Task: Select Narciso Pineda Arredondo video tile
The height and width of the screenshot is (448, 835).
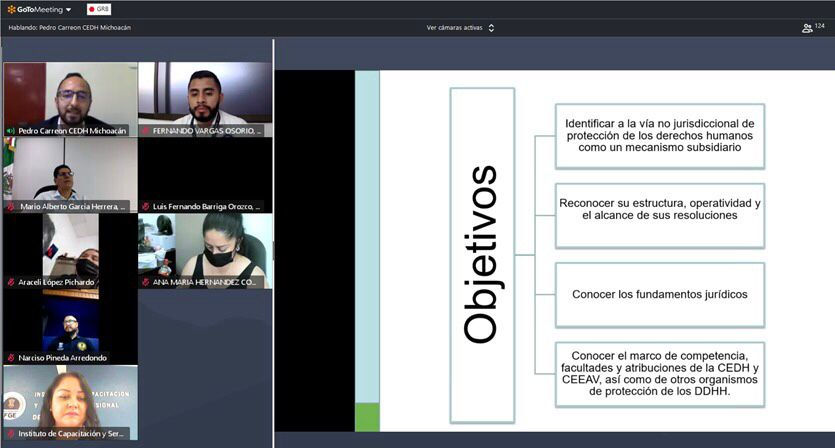Action: click(70, 327)
